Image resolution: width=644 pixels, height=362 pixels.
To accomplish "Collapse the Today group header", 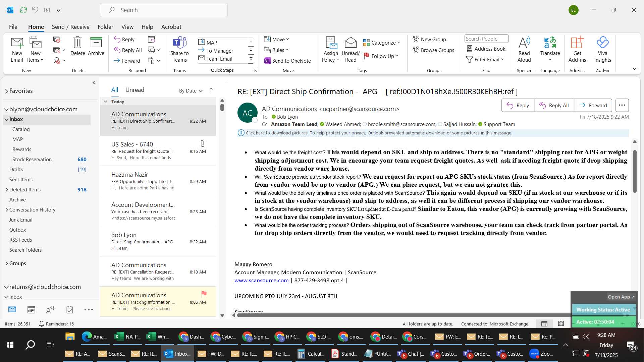I will pos(106,101).
